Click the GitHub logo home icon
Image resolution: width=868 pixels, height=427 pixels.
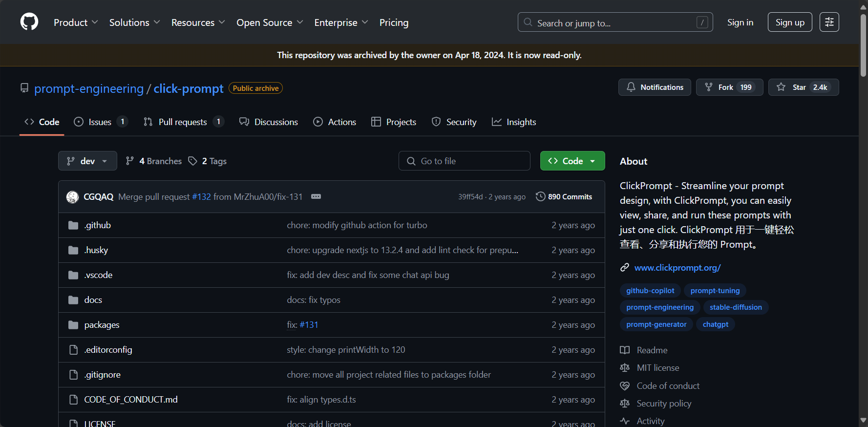click(x=29, y=22)
